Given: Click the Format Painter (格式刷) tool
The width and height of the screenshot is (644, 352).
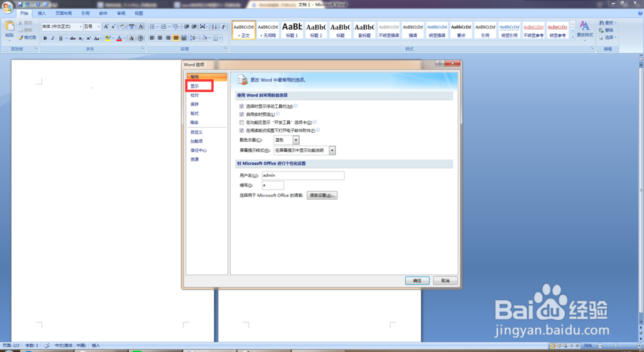Looking at the screenshot, I should pyautogui.click(x=27, y=38).
